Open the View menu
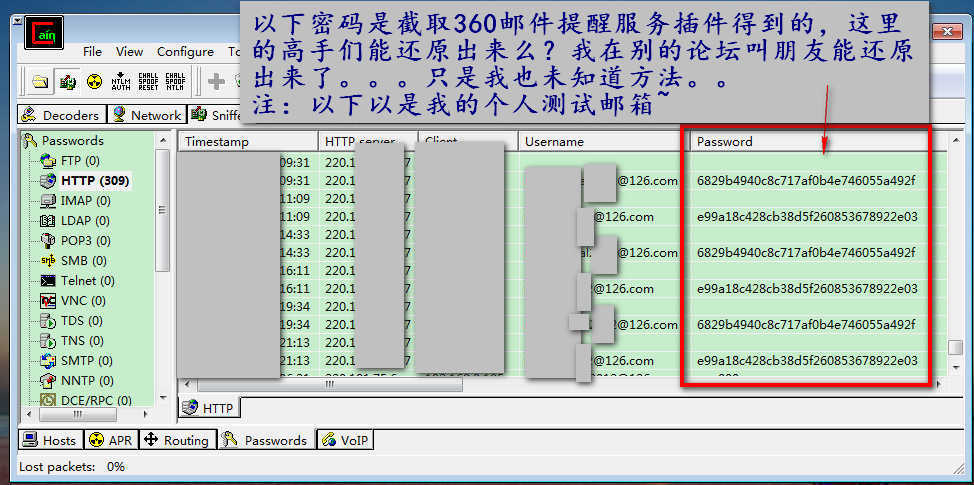The image size is (974, 485). [x=129, y=52]
